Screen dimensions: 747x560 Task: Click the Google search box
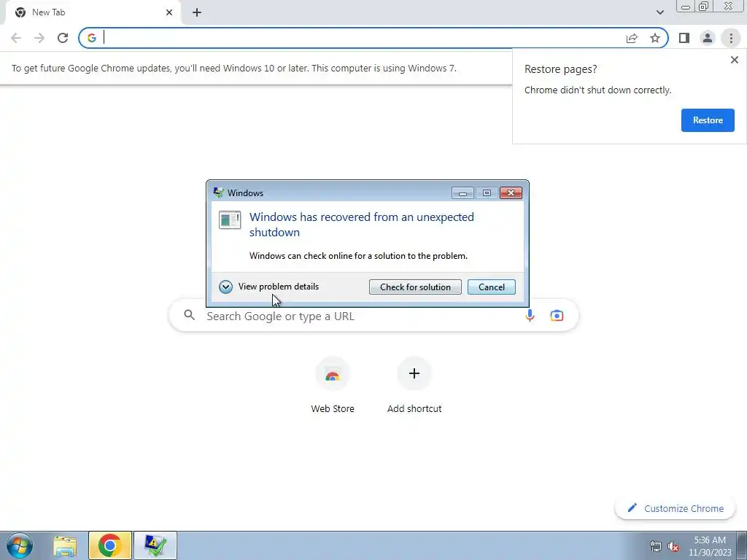tap(373, 316)
